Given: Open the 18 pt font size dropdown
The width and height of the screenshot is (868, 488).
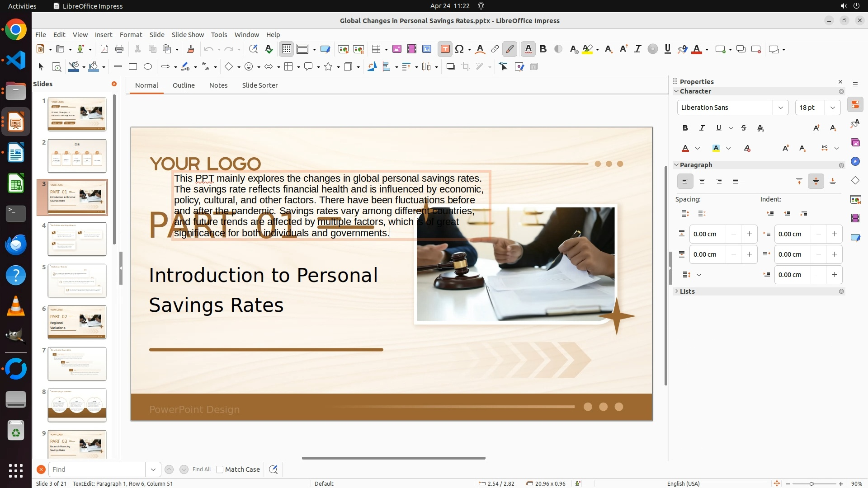Looking at the screenshot, I should click(833, 108).
